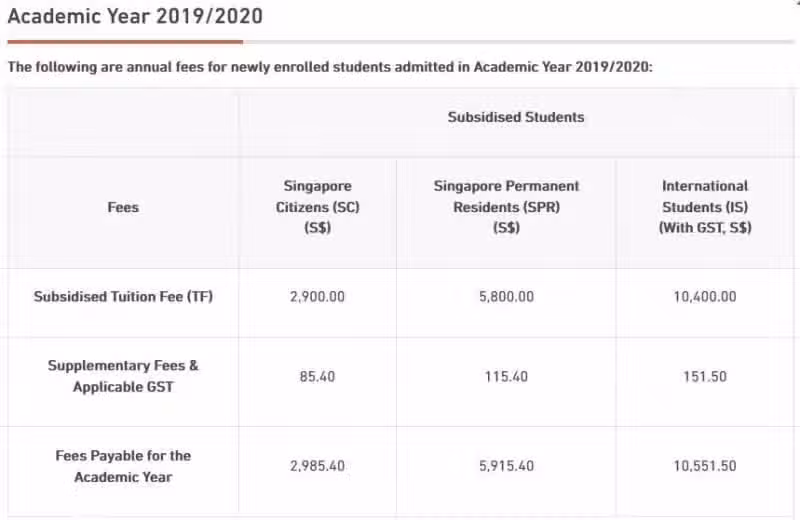Click the Subsidised Tuition Fee (TF) row label
Image resolution: width=800 pixels, height=520 pixels.
coord(123,296)
